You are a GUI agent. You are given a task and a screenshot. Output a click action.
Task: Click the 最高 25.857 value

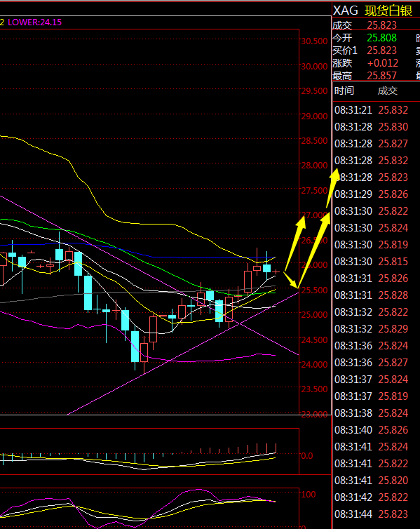[x=381, y=76]
